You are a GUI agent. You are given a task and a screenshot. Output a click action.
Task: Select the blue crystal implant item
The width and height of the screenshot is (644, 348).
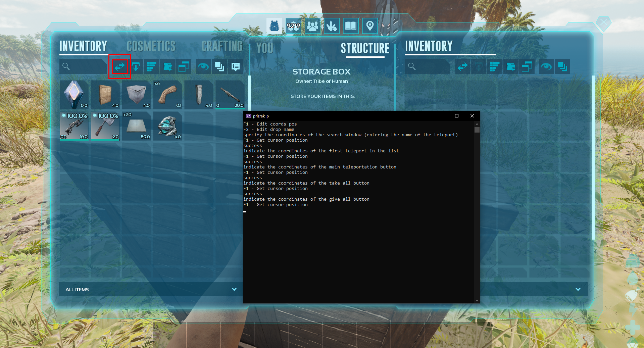74,95
